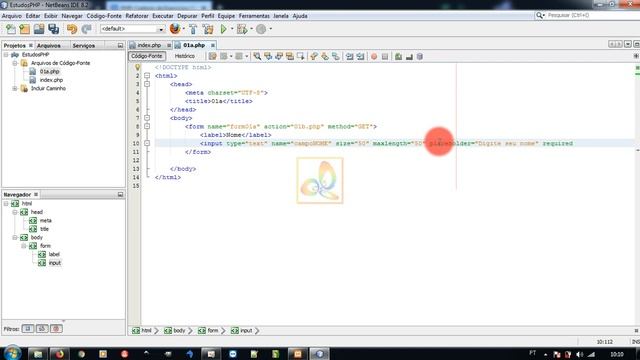
Task: Click Find Previous Occurrence icon
Action: [268, 56]
